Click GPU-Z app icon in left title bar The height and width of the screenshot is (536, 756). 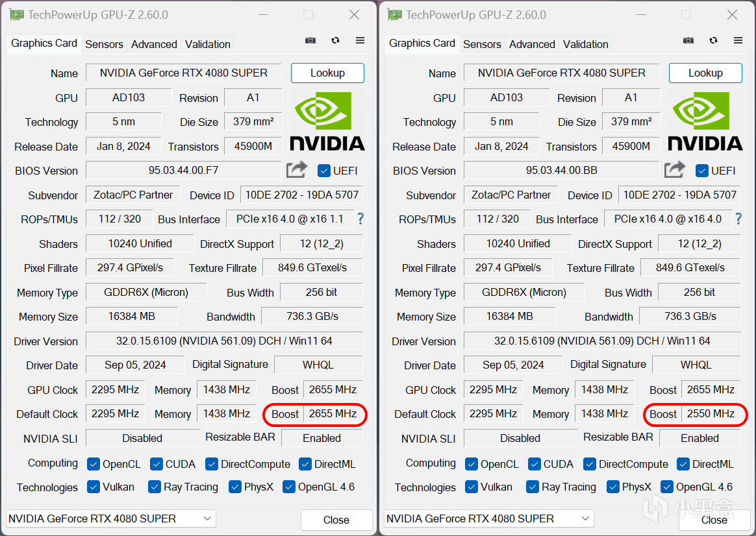(16, 15)
